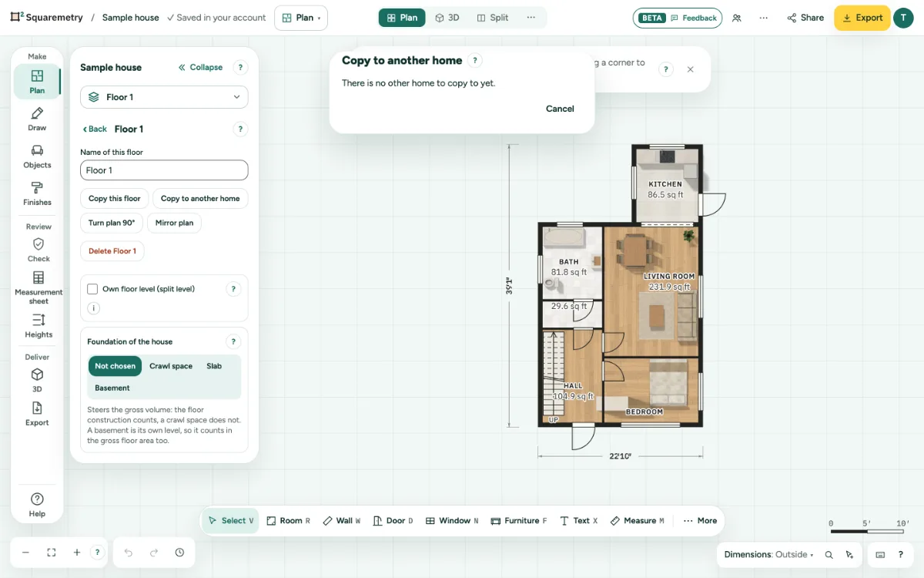Undo the last action
The image size is (924, 578).
[129, 553]
